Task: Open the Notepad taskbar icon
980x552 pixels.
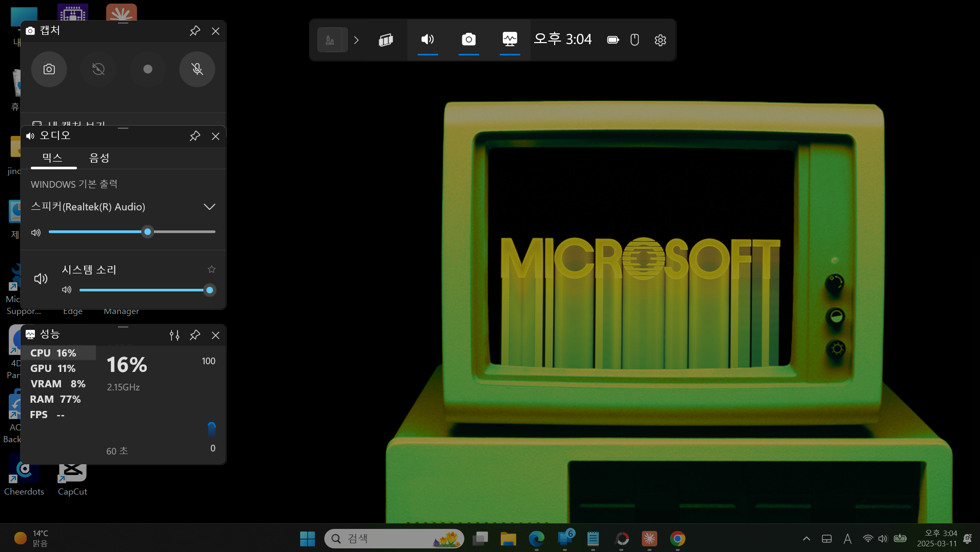Action: tap(593, 539)
